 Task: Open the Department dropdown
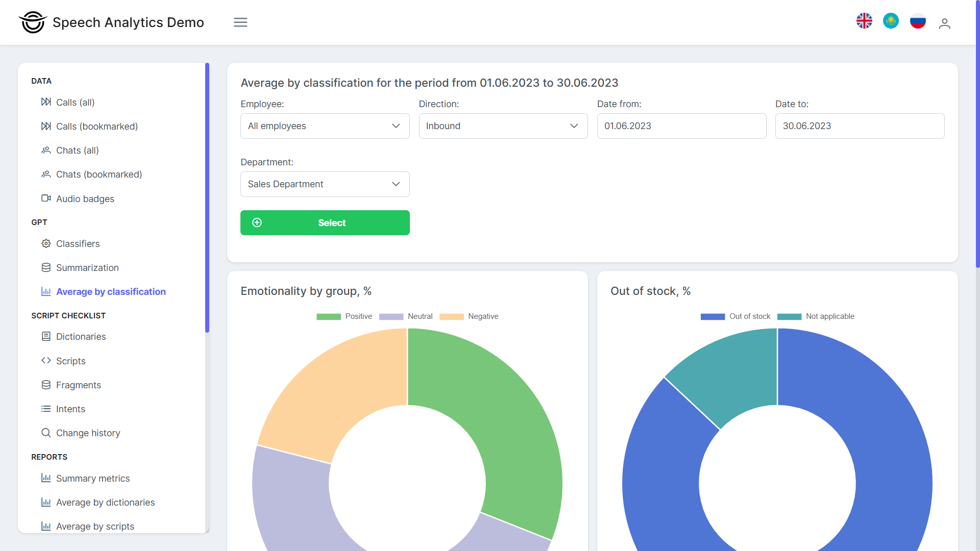[325, 184]
